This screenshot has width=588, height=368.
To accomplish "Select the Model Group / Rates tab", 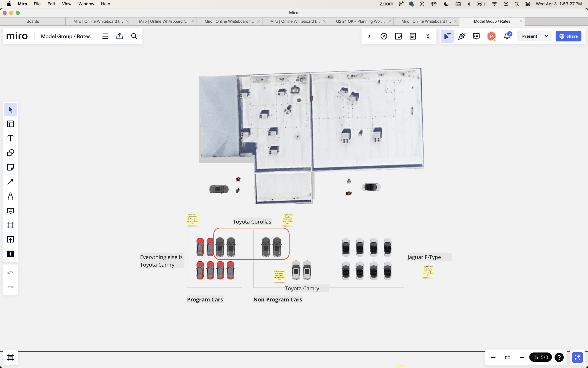I will pos(492,21).
